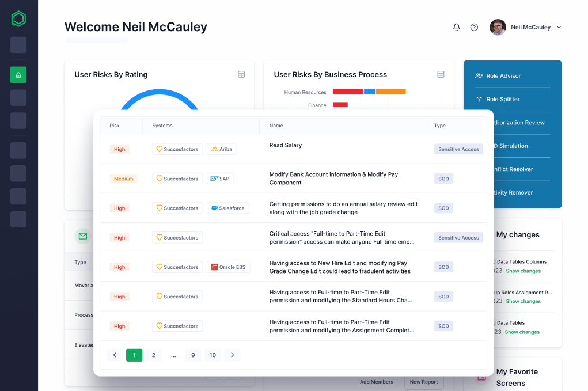Image resolution: width=588 pixels, height=391 pixels.
Task: Click Neil McCauley's profile avatar
Action: (498, 27)
